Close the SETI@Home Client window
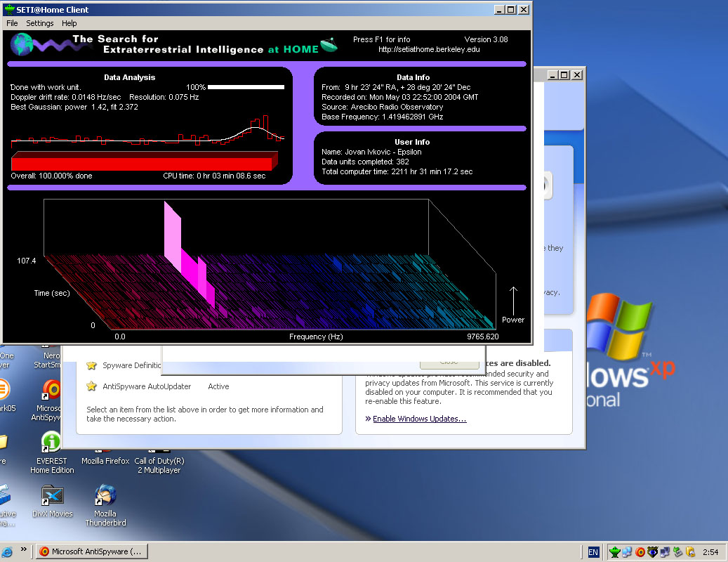The image size is (728, 562). tap(524, 10)
